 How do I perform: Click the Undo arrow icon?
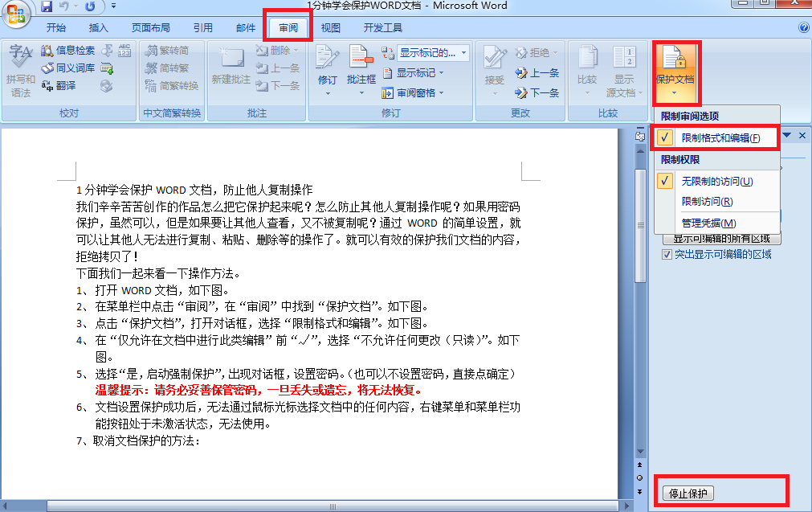click(63, 6)
